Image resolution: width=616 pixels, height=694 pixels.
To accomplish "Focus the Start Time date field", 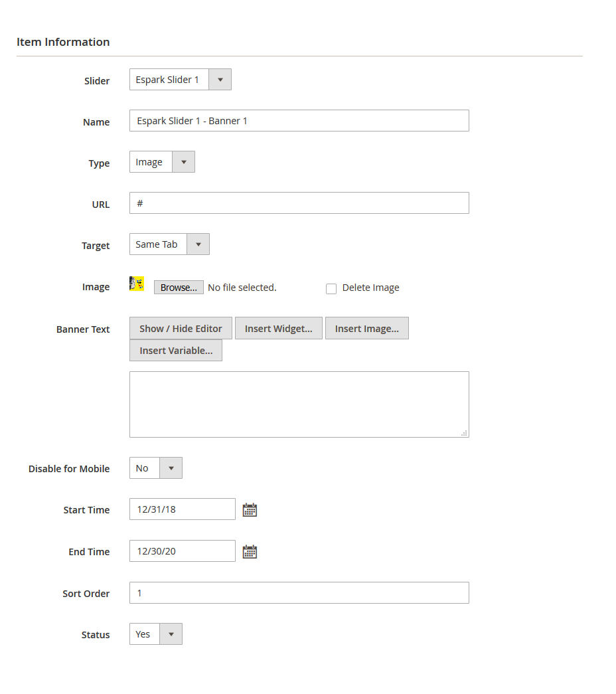I will coord(182,509).
